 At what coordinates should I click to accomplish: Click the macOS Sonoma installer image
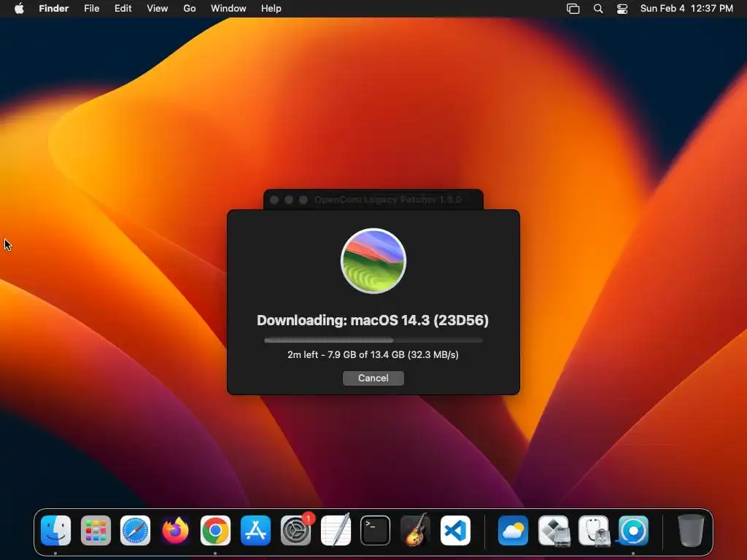[373, 261]
